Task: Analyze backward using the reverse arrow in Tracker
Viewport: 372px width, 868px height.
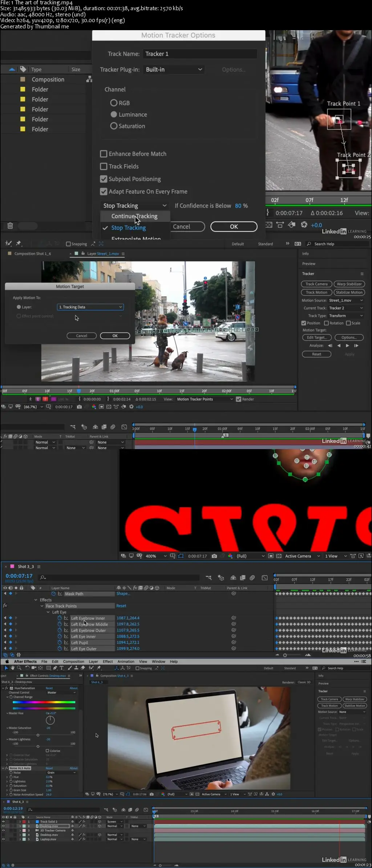Action: (339, 346)
